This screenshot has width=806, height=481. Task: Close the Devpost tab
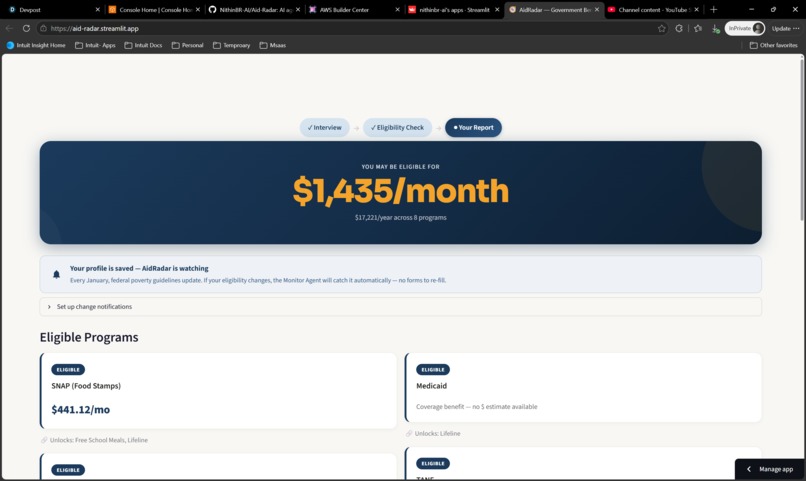[98, 10]
